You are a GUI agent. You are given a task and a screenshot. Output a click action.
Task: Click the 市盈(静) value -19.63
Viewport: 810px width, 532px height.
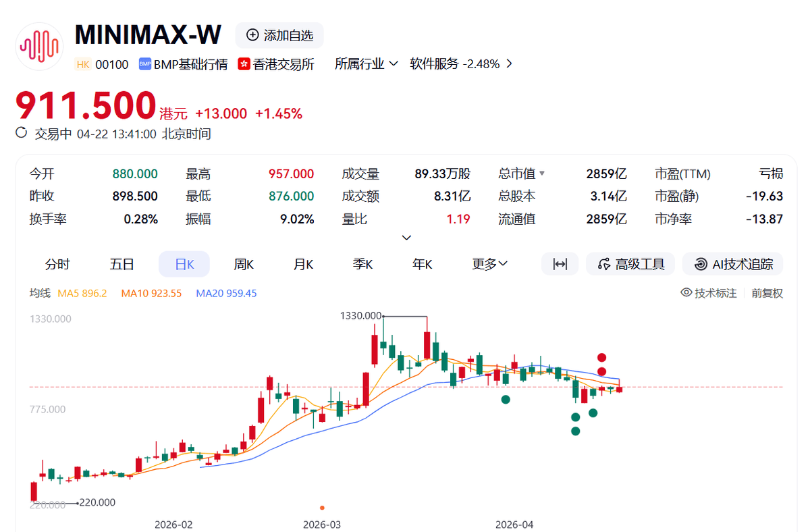[765, 196]
